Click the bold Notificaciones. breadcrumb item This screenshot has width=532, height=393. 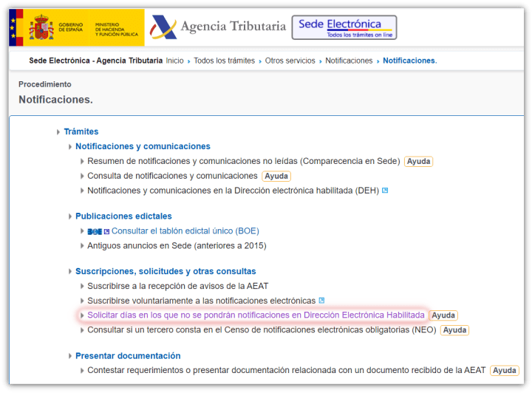[410, 61]
